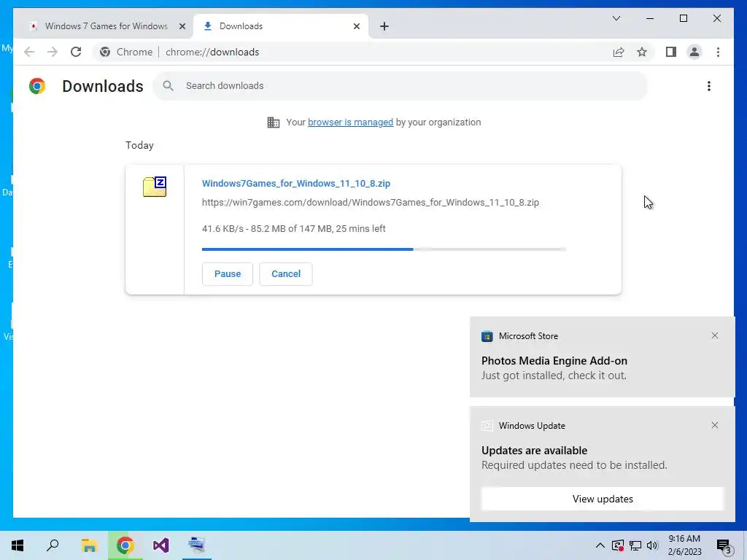Close the Downloads tab
Viewport: 747px width, 560px height.
click(x=356, y=27)
